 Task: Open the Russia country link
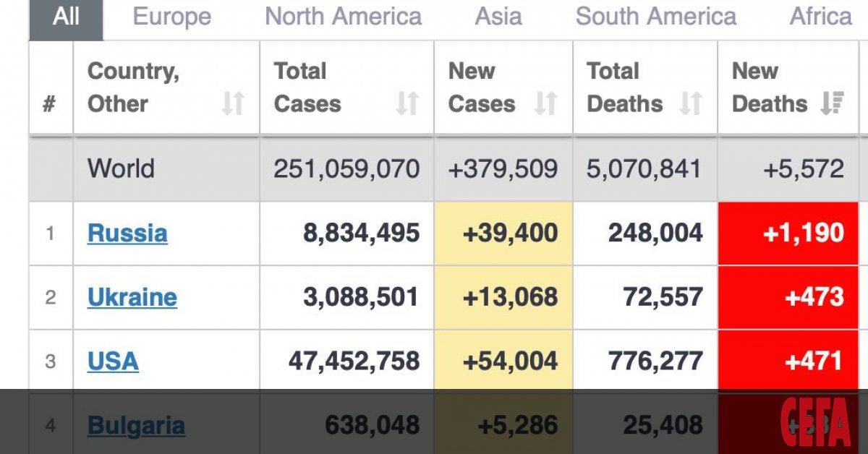click(127, 234)
